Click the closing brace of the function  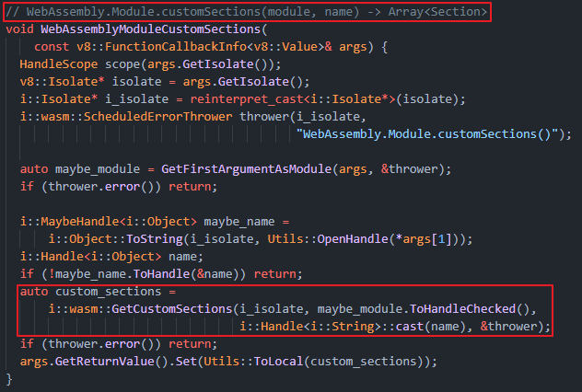point(9,379)
